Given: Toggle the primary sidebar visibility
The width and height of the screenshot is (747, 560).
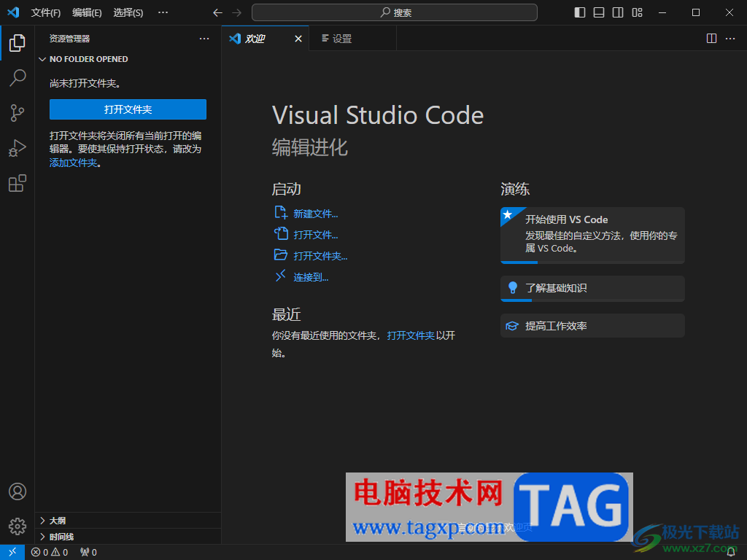Looking at the screenshot, I should [x=580, y=12].
